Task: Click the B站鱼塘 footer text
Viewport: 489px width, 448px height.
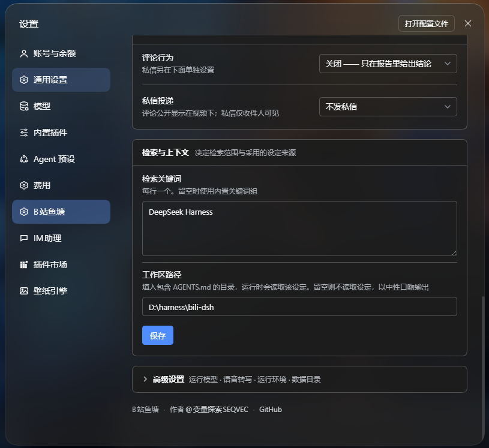Action: click(146, 410)
